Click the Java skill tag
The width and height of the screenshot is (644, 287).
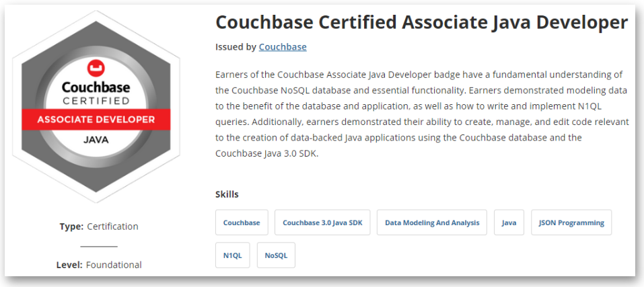[x=509, y=222]
